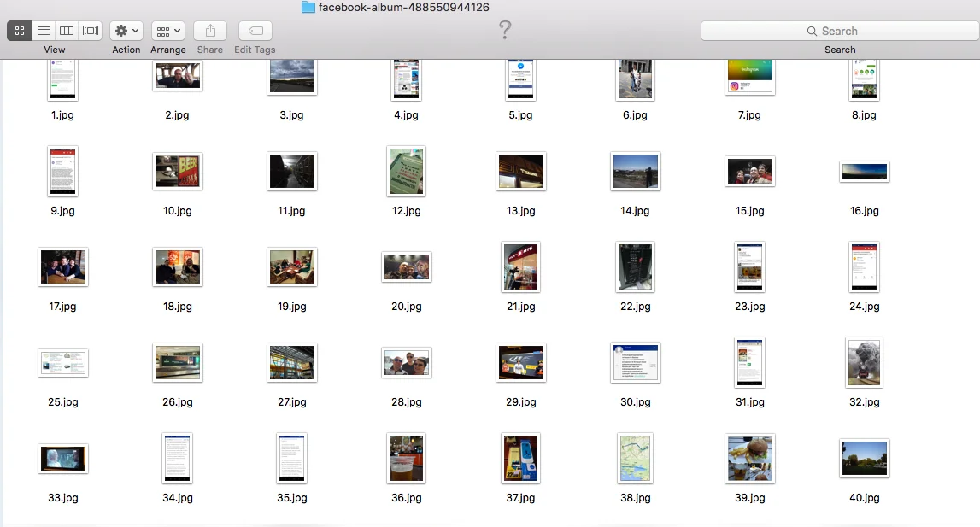Click the question mark icon
This screenshot has height=527, width=980.
[x=505, y=30]
